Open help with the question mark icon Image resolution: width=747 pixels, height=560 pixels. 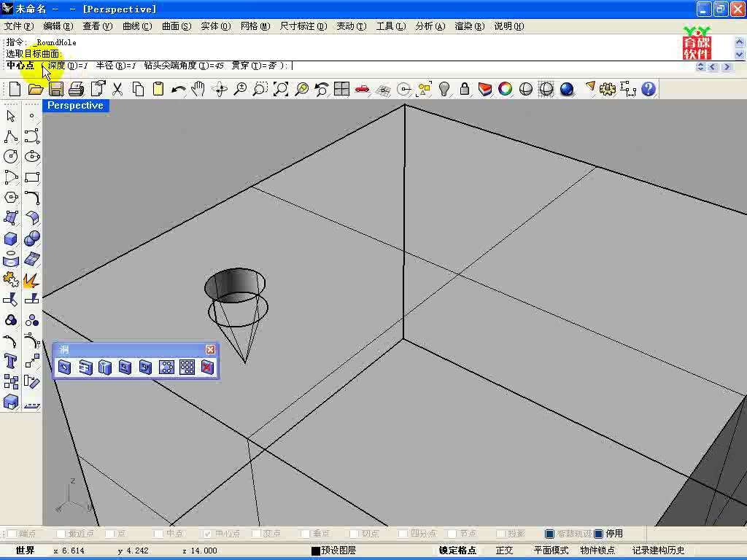click(649, 89)
